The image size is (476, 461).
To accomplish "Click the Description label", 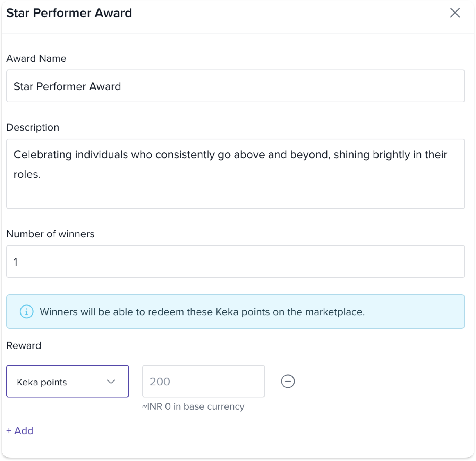I will pos(33,127).
